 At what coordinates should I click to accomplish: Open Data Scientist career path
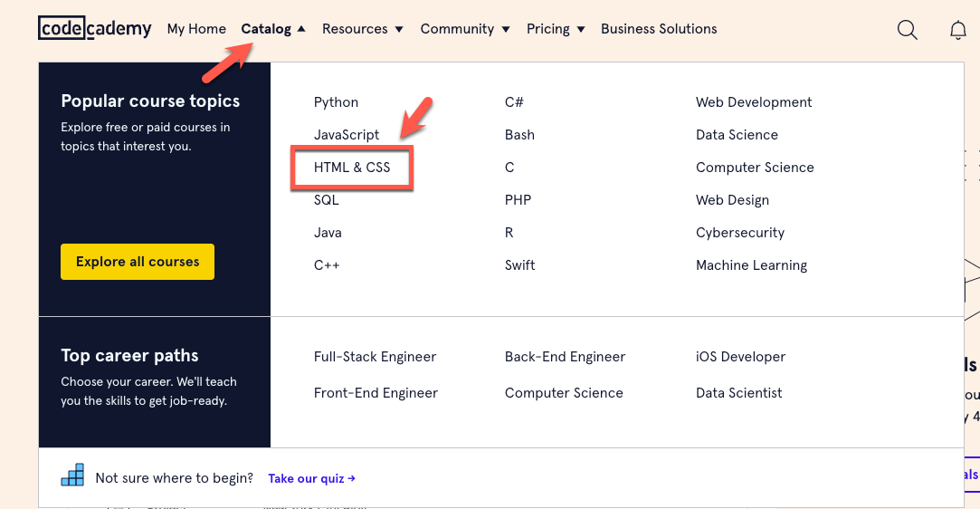coord(738,393)
